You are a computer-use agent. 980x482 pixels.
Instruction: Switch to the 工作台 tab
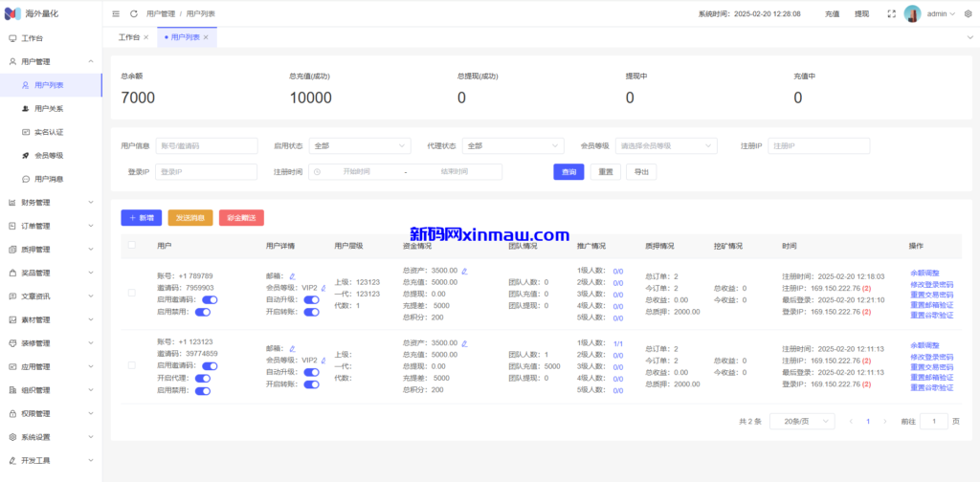click(x=129, y=37)
